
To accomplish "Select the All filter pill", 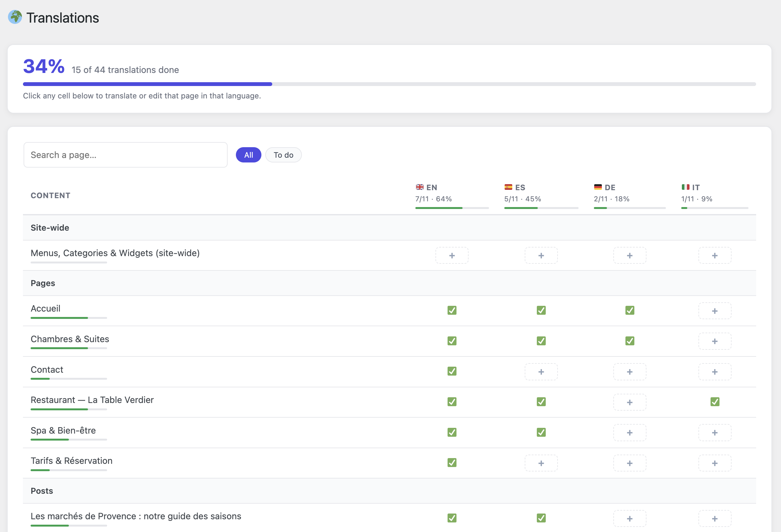I will pos(248,155).
